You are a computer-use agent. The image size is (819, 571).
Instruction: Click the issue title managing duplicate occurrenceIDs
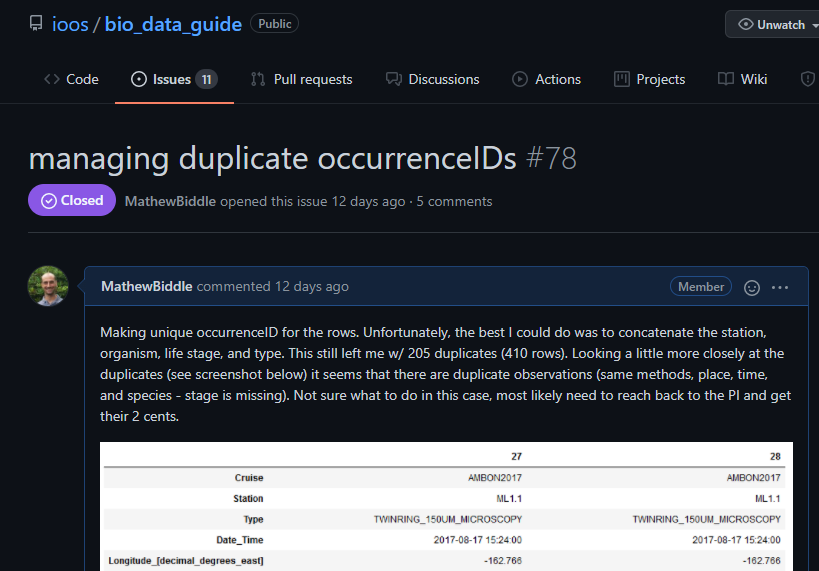pos(272,159)
